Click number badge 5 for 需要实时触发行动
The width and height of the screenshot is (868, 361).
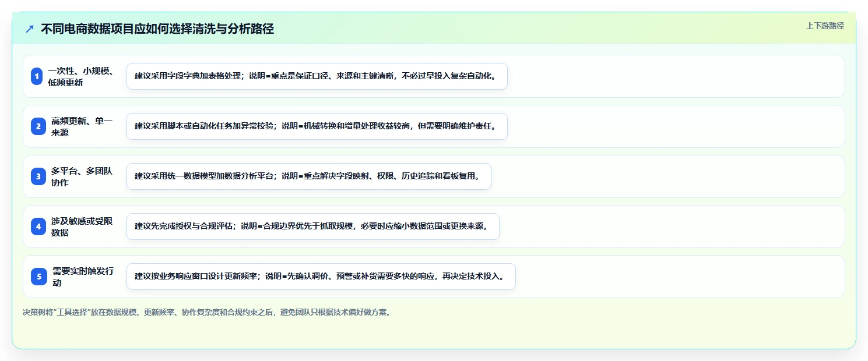coord(38,277)
